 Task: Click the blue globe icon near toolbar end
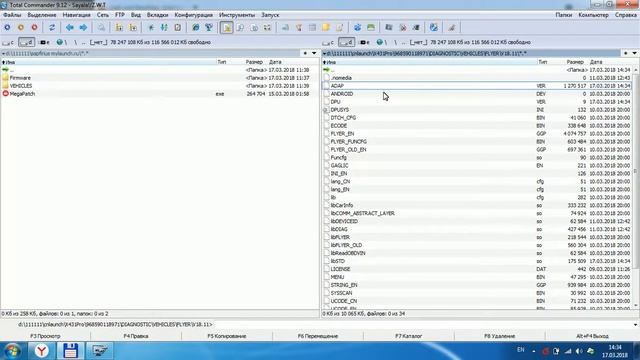(433, 27)
